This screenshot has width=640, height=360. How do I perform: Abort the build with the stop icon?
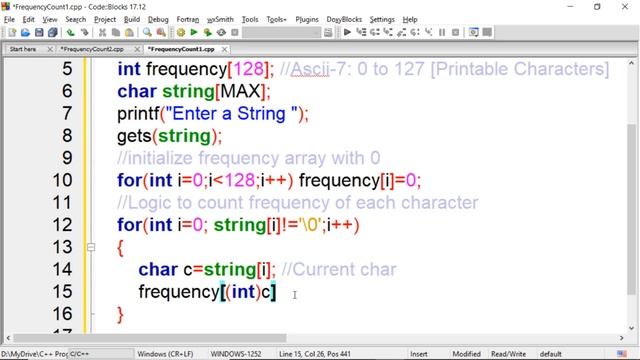(x=234, y=32)
